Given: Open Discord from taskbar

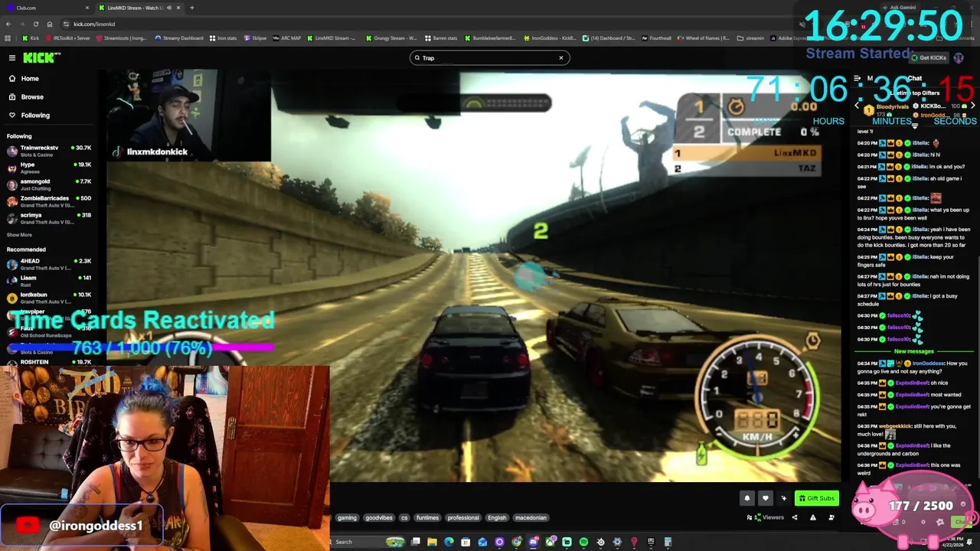Looking at the screenshot, I should click(x=533, y=542).
